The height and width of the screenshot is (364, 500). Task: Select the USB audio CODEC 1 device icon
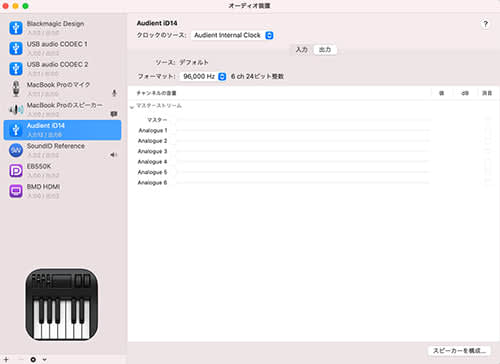click(16, 48)
